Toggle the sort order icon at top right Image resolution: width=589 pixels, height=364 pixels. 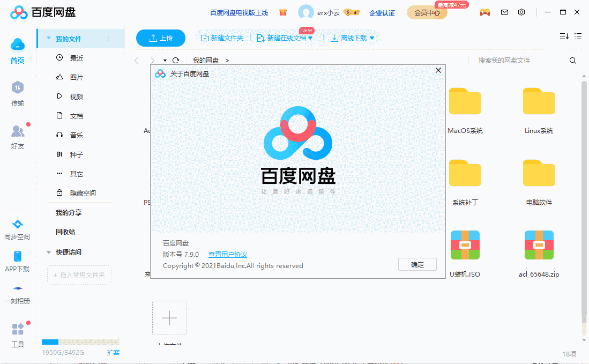[563, 36]
